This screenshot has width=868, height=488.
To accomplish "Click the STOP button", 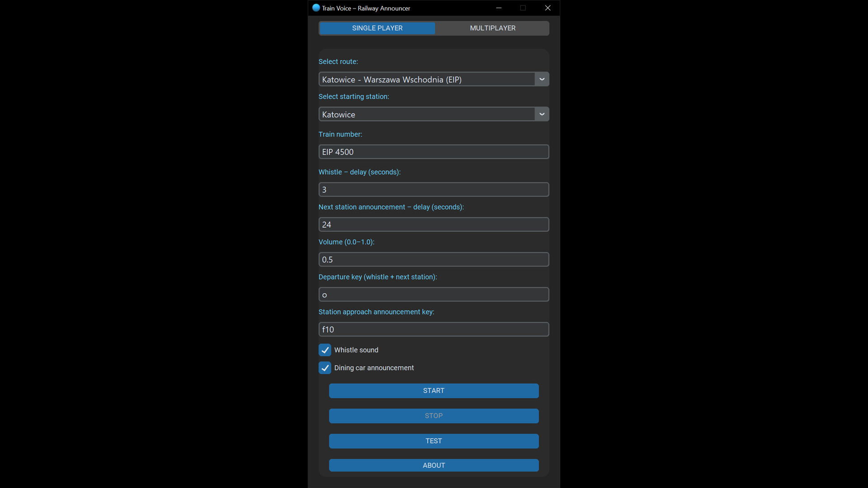I will pos(434,416).
